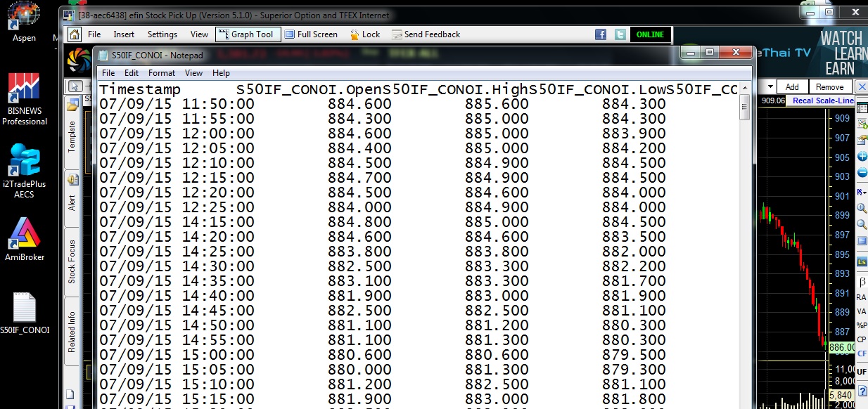Close chart panel with X beside Remove
Viewport: 868px width, 409px height.
[x=862, y=86]
